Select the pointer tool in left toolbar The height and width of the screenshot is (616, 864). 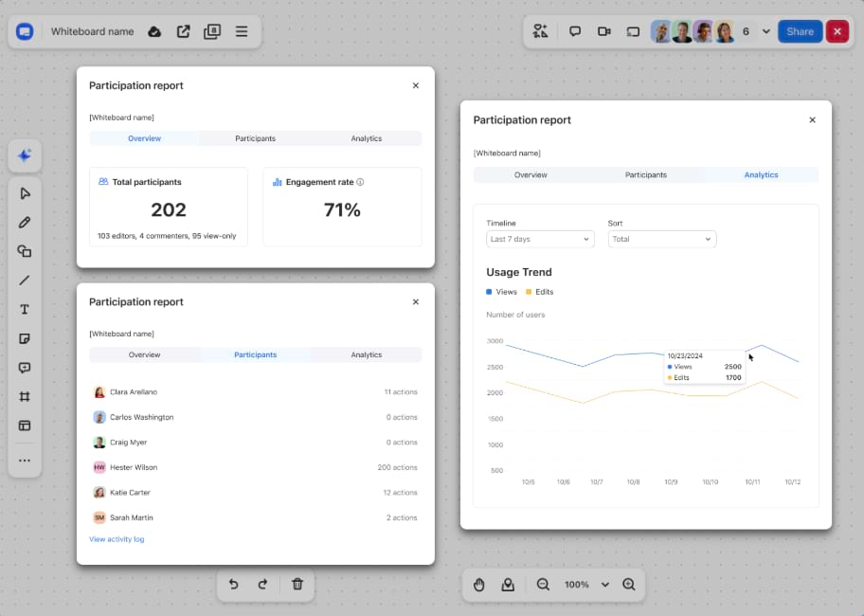click(25, 193)
